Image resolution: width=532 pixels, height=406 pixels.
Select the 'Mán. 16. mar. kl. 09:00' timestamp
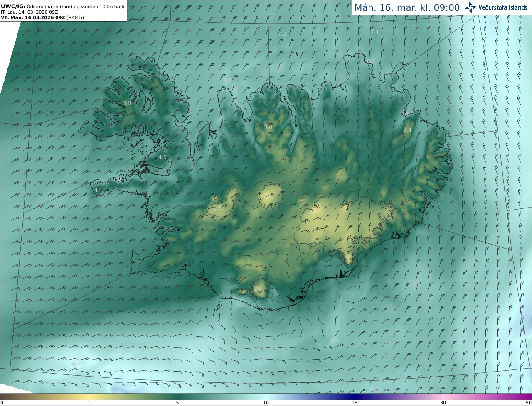(x=407, y=7)
